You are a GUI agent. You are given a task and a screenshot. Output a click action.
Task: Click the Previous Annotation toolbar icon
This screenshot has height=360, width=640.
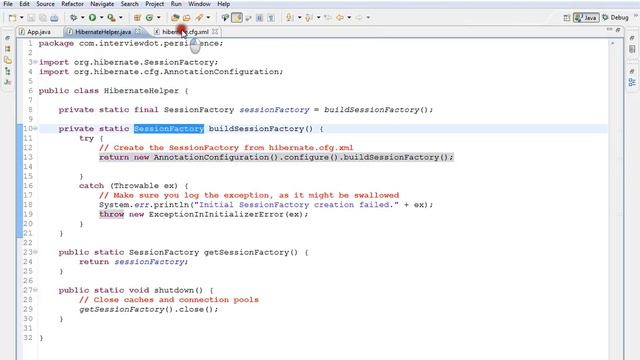point(309,18)
